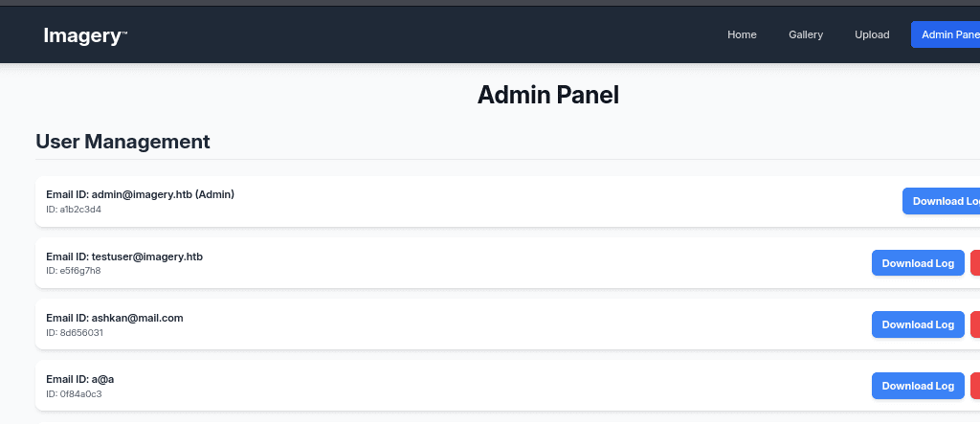Viewport: 980px width, 424px height.
Task: Click red button in ashkan@mail.com row
Action: pos(975,324)
